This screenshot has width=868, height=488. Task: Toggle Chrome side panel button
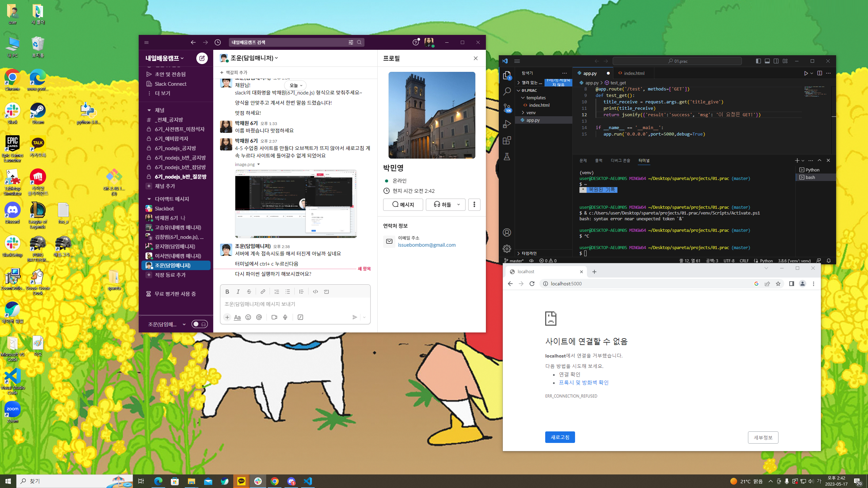[792, 284]
